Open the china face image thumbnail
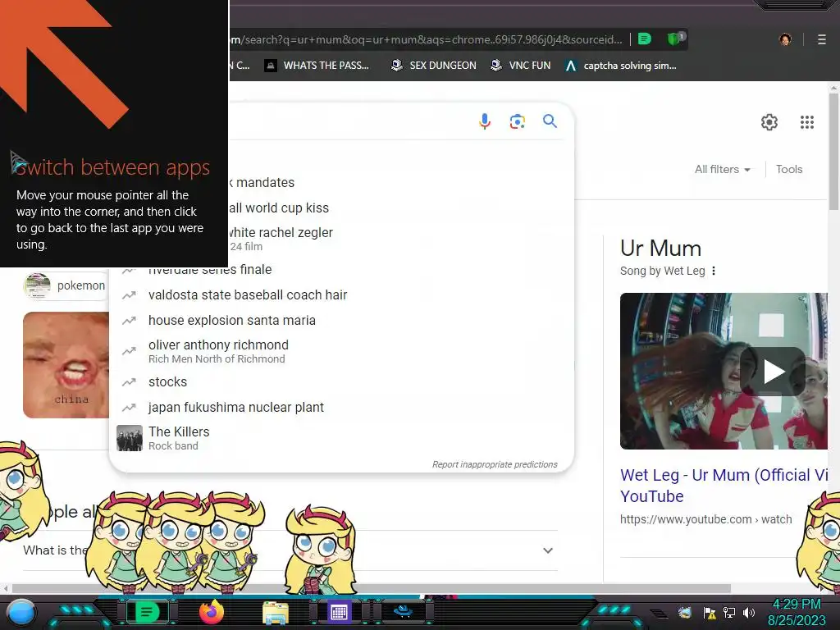 tap(66, 365)
